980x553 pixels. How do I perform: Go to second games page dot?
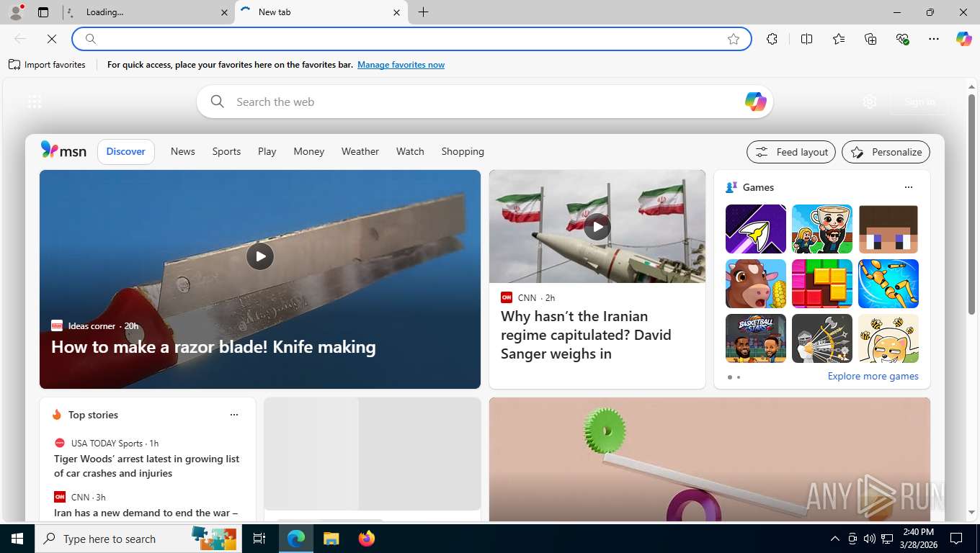[739, 377]
